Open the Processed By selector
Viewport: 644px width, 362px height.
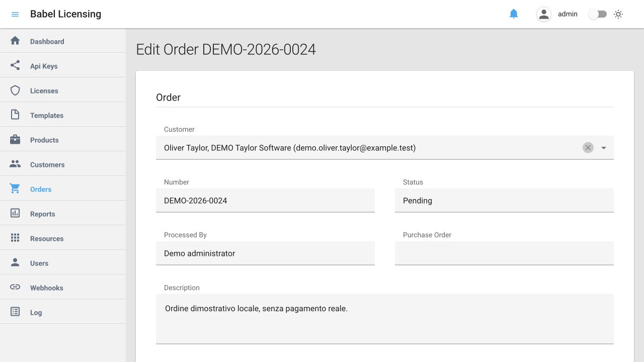[x=265, y=253]
